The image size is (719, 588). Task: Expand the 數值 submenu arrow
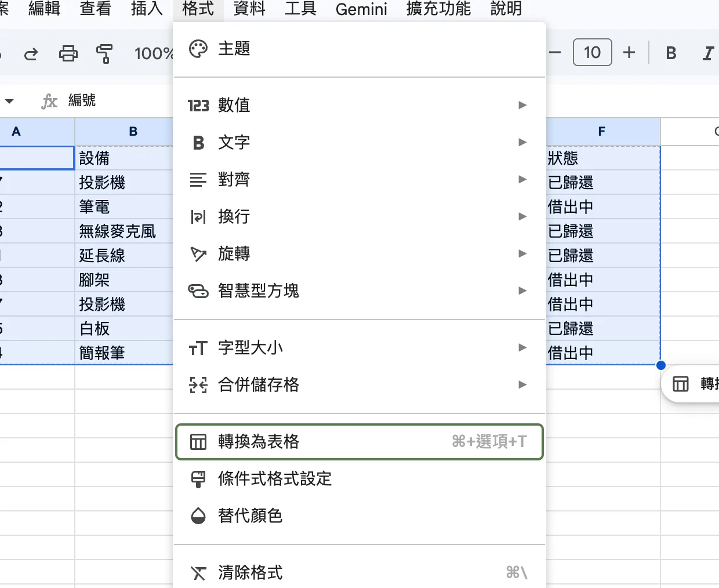pyautogui.click(x=522, y=105)
